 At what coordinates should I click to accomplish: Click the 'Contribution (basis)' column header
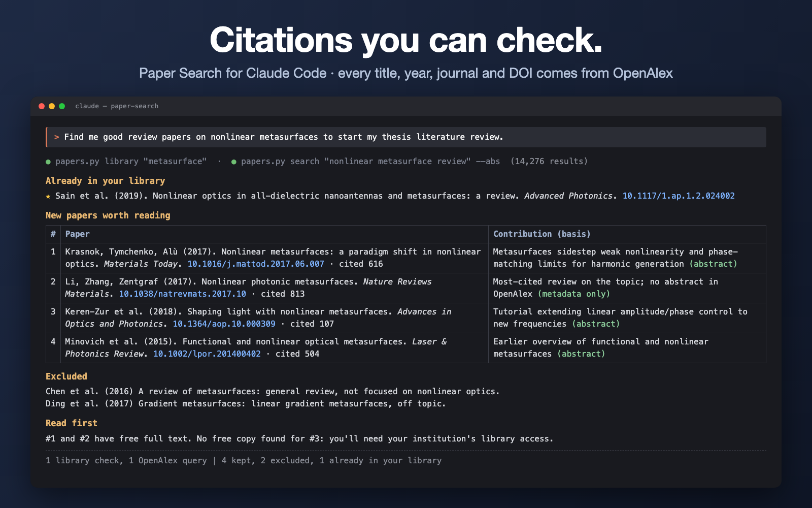[x=542, y=234]
